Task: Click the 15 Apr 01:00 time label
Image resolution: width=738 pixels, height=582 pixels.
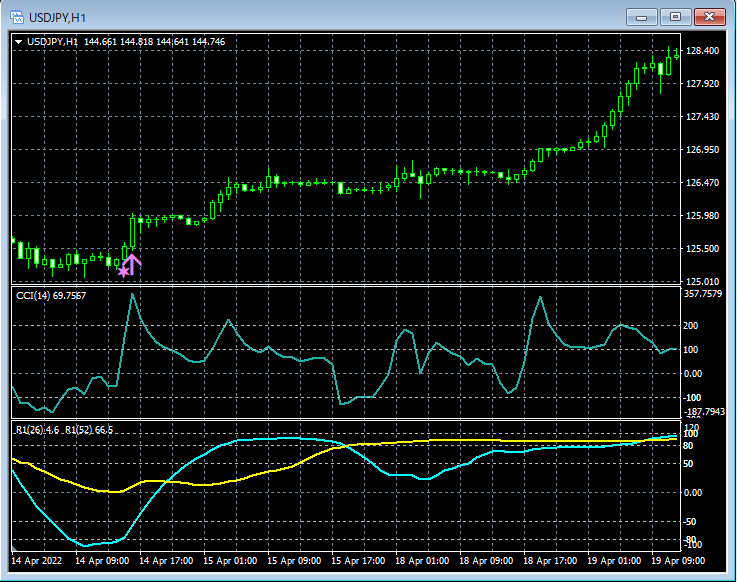Action: pyautogui.click(x=230, y=561)
